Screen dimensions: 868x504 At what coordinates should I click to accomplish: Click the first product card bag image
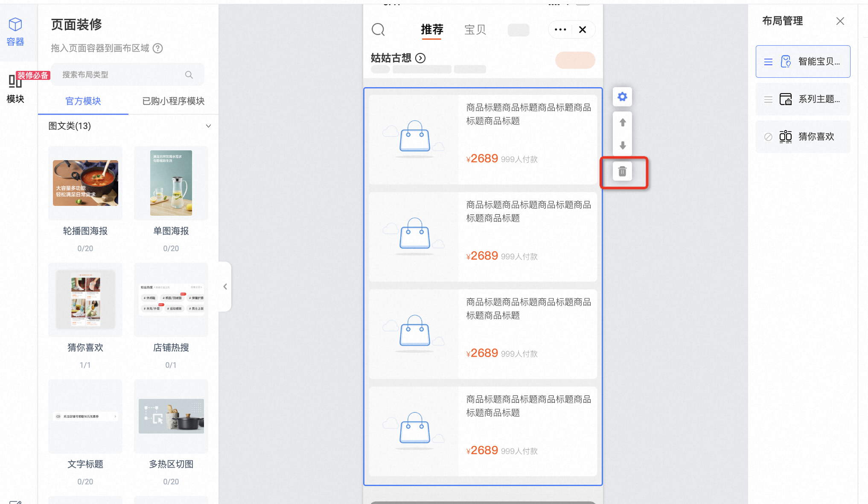[x=414, y=139]
